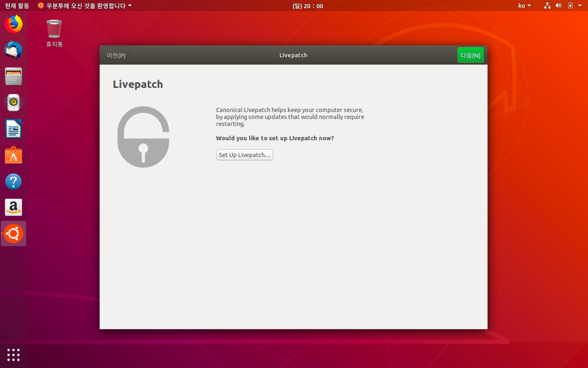Open Ubuntu Software store icon
The width and height of the screenshot is (588, 368).
14,155
